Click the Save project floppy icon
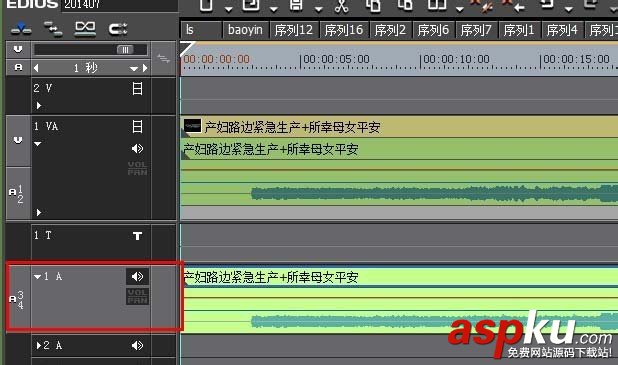618x365 pixels. click(296, 5)
